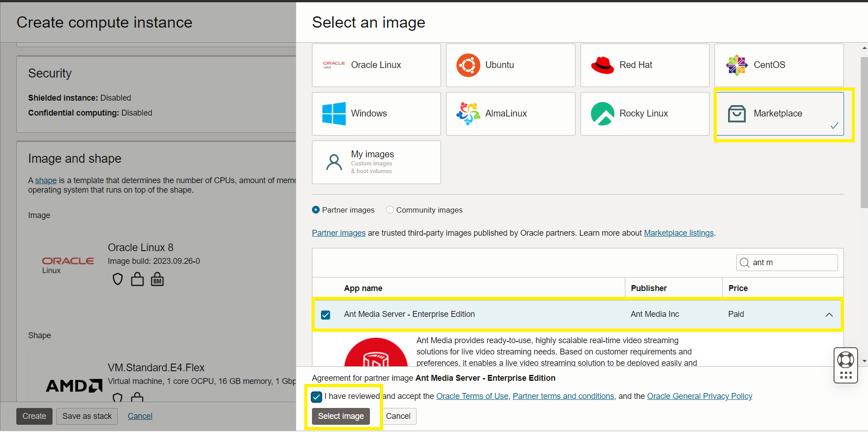Click Ant Media Server - Enterprise Edition name
Viewport: 868px width, 432px height.
coord(409,314)
